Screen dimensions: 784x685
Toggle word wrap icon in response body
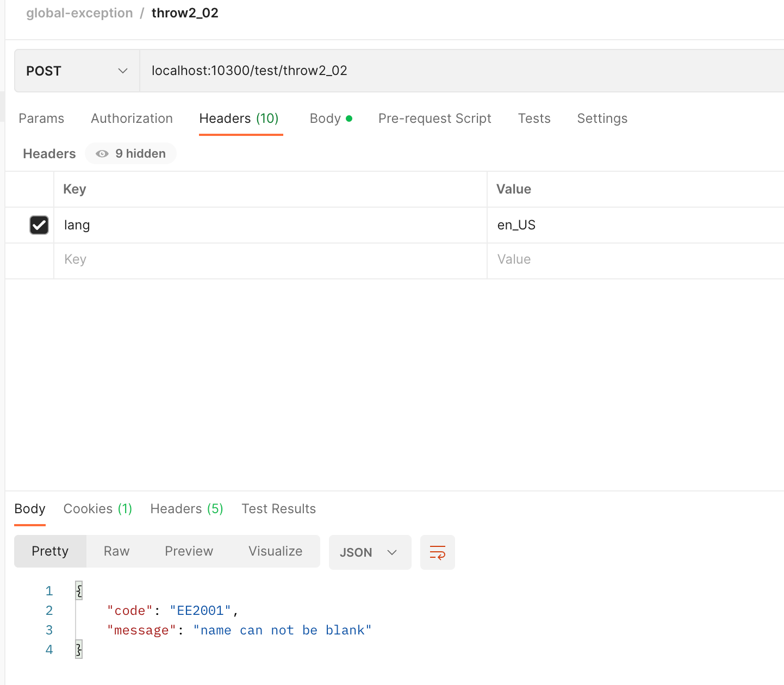[437, 552]
